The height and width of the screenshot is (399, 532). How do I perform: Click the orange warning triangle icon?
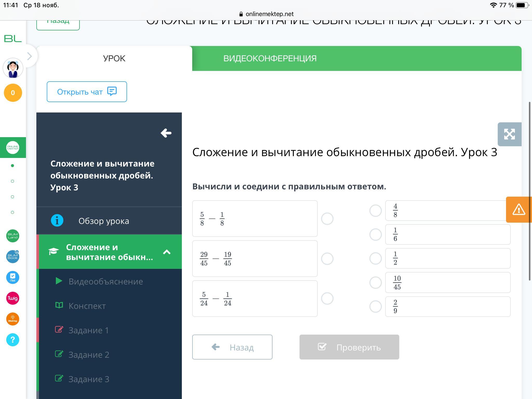click(518, 209)
